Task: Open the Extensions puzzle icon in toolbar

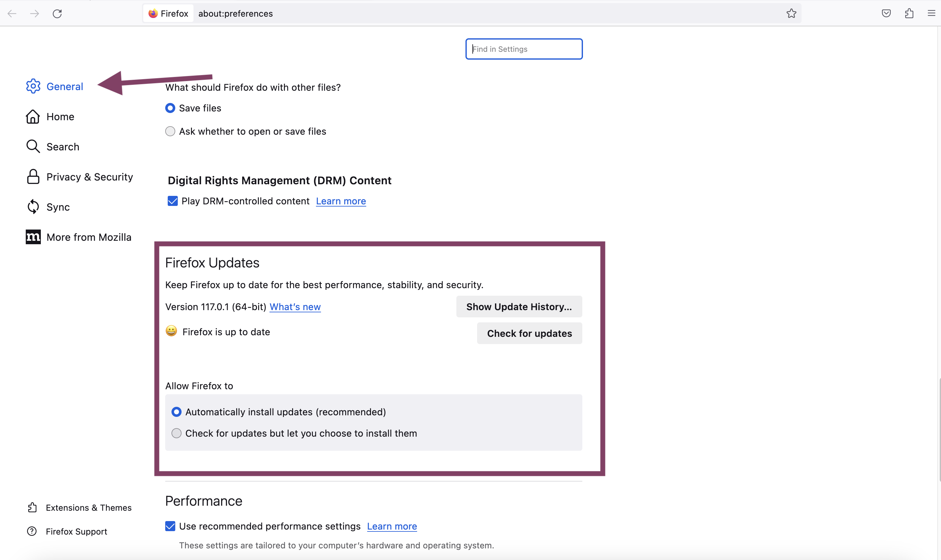Action: pos(909,13)
